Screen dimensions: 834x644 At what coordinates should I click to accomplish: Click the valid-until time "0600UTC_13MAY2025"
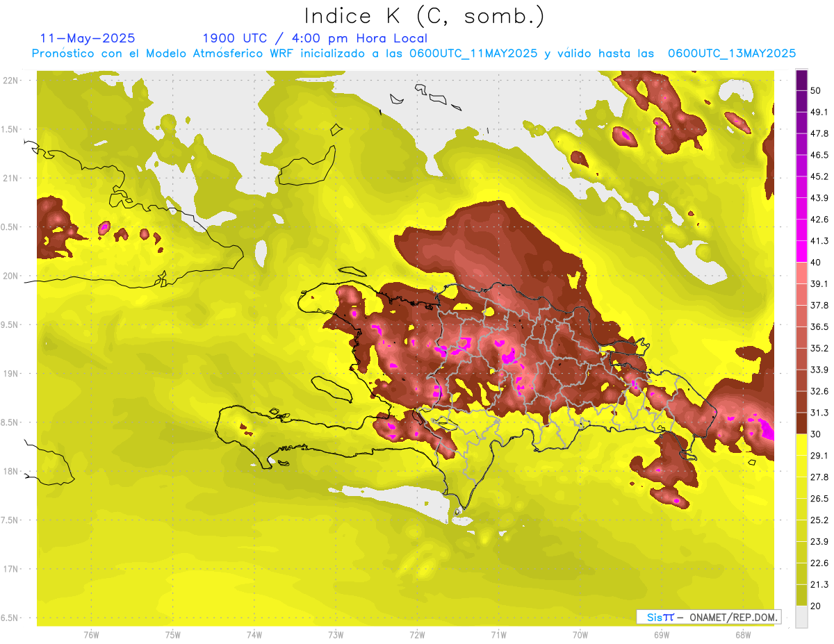click(731, 53)
